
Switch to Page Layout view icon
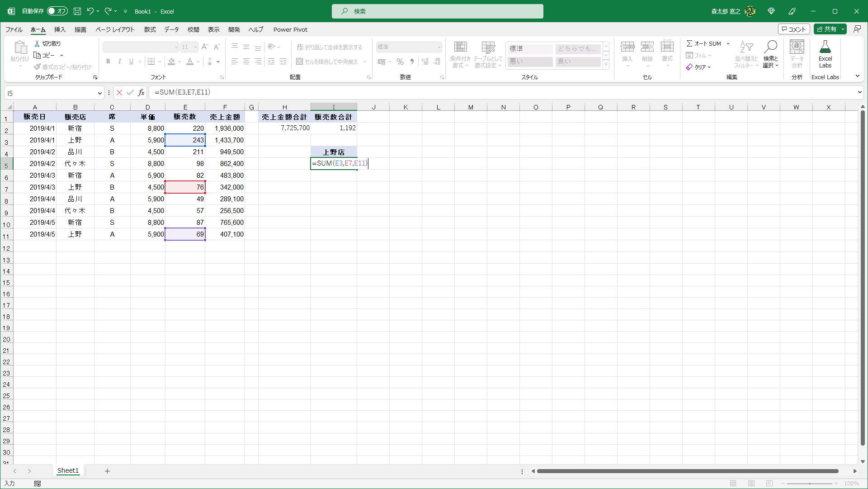(751, 484)
